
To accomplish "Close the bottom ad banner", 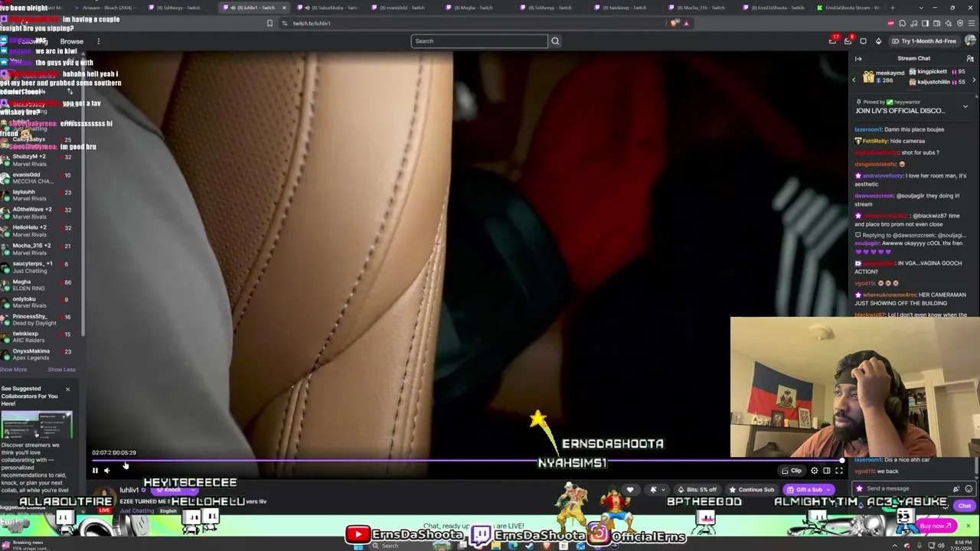I will coord(968,526).
